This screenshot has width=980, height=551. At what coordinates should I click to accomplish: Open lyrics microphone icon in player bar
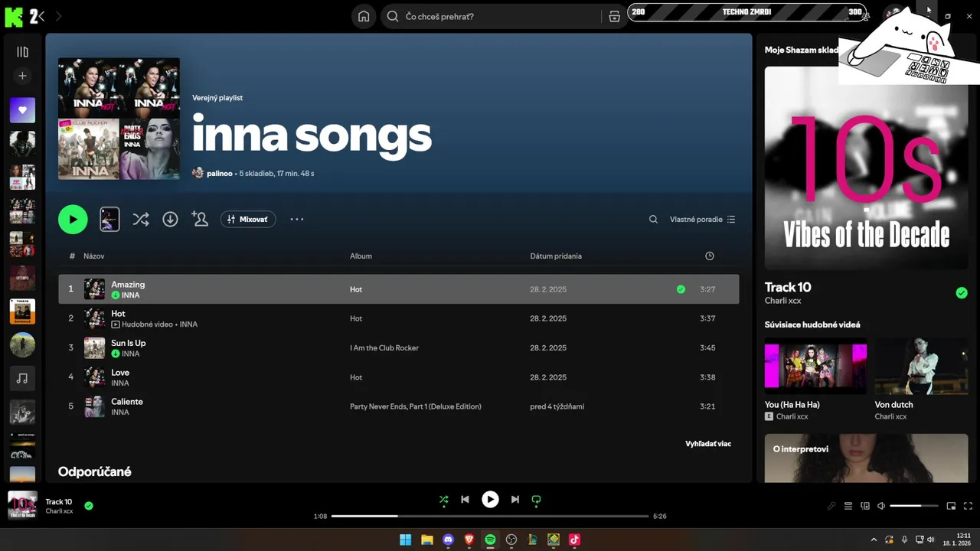pyautogui.click(x=831, y=506)
